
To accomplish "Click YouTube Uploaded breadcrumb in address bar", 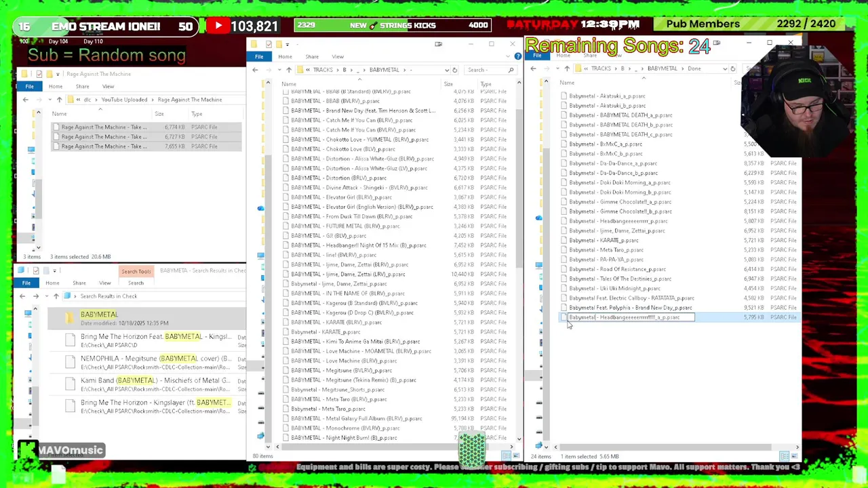I will point(124,100).
